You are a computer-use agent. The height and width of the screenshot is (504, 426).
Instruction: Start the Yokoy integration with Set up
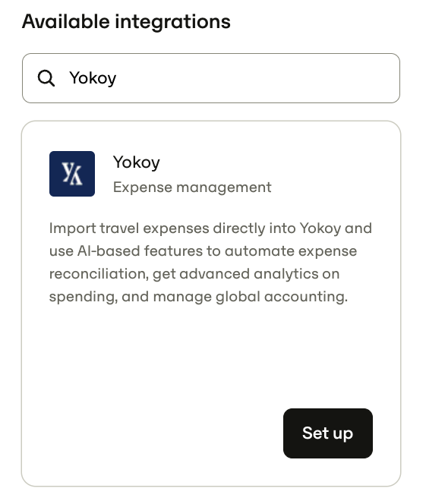click(x=328, y=433)
